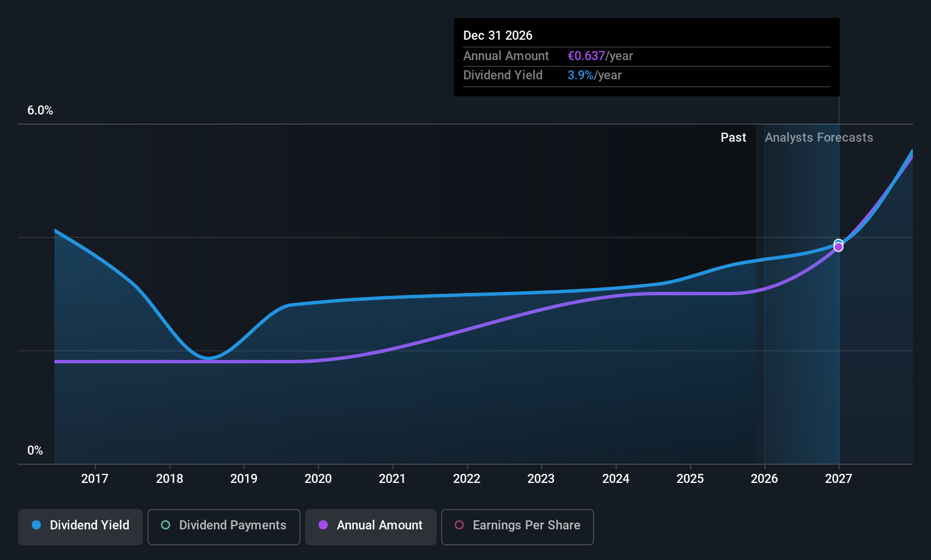Hide the Annual Amount line via its legend
931x560 pixels.
pos(370,525)
